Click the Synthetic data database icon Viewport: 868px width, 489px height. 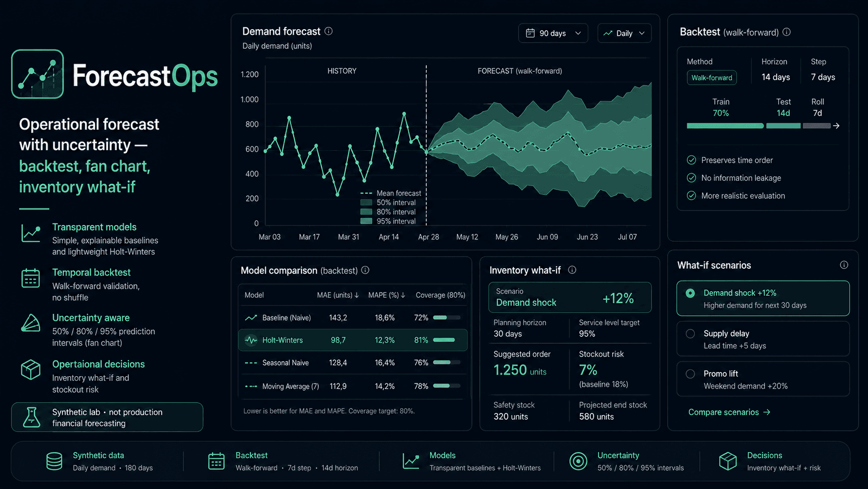55,461
